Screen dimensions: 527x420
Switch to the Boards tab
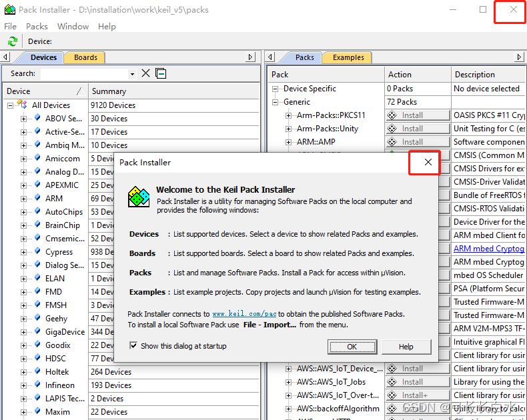[85, 57]
